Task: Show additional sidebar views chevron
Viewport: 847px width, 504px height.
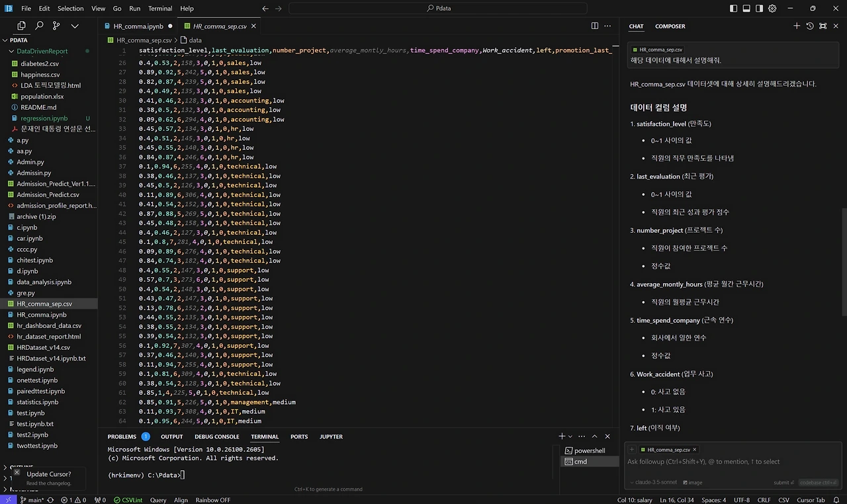Action: point(75,26)
